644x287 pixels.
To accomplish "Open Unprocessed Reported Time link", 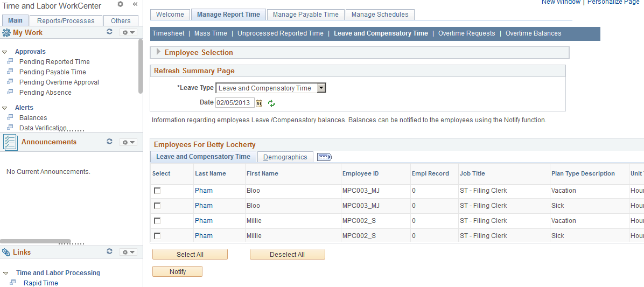I will click(x=281, y=33).
